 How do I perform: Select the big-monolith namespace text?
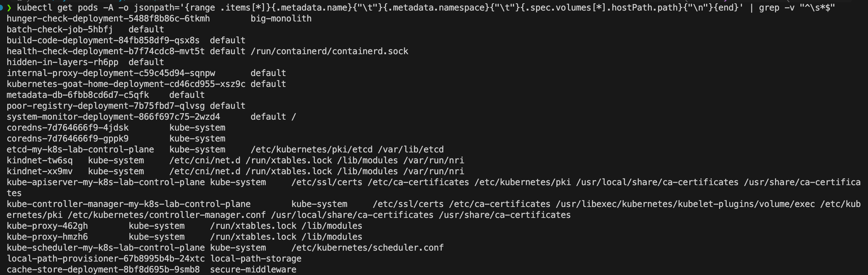pos(281,19)
